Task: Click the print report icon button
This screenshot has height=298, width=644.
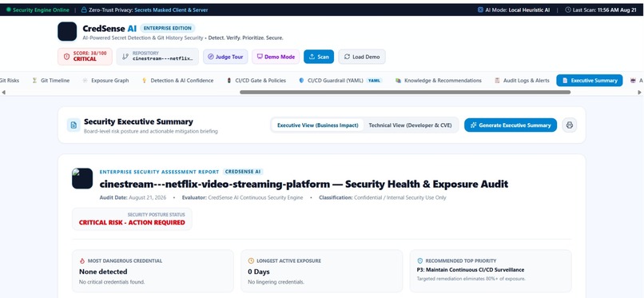Action: click(569, 125)
